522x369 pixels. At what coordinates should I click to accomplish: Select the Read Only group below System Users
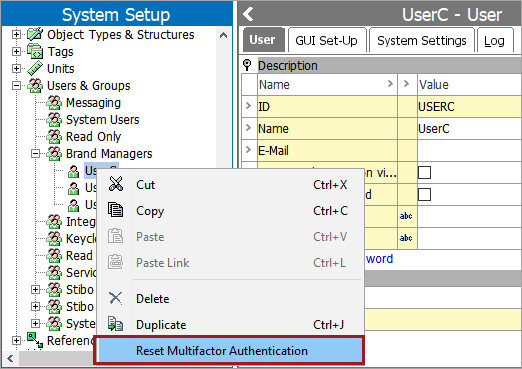pyautogui.click(x=93, y=137)
